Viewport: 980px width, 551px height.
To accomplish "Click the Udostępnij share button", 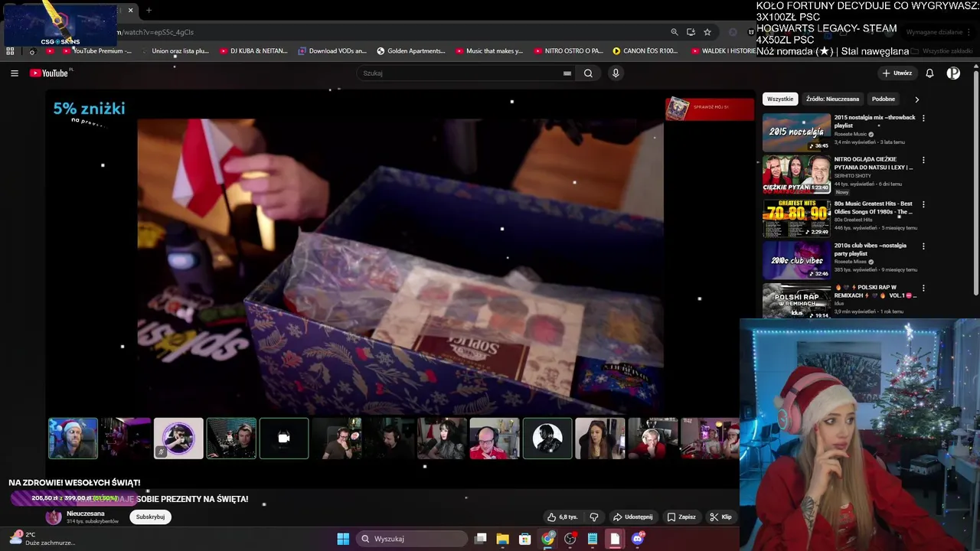I will [x=633, y=517].
